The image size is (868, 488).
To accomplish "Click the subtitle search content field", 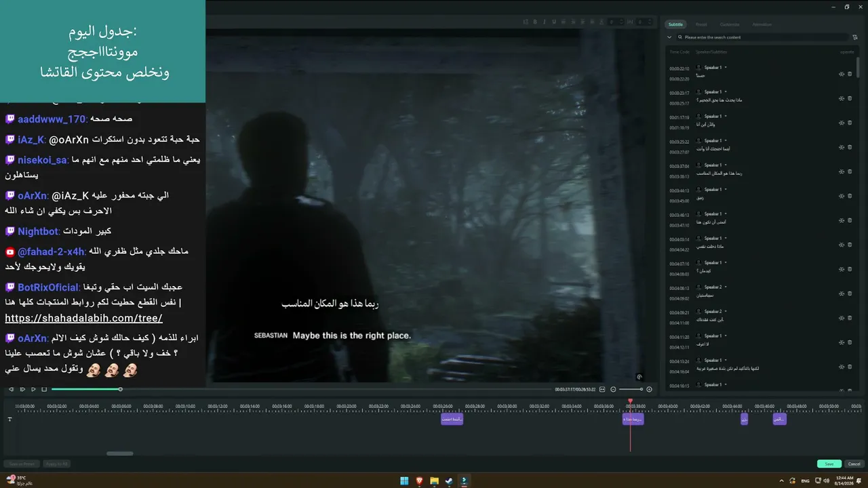I will coord(763,37).
